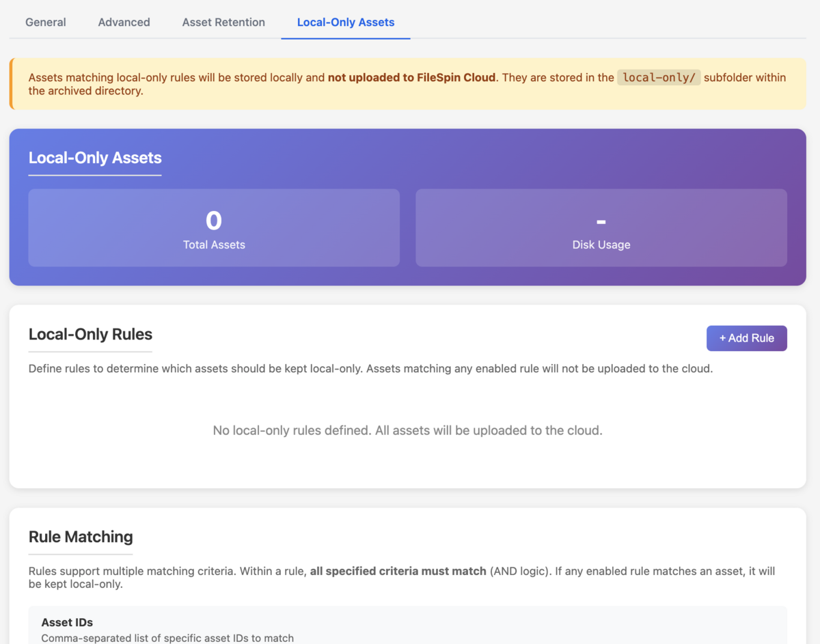The image size is (820, 644).
Task: Click the Local-Only Rules section heading
Action: pyautogui.click(x=90, y=334)
